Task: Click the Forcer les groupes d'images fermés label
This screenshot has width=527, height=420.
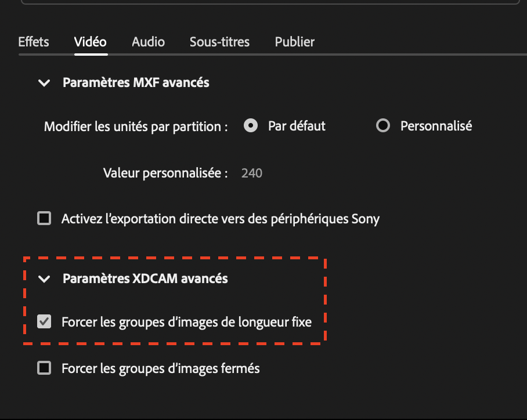Action: pos(160,368)
